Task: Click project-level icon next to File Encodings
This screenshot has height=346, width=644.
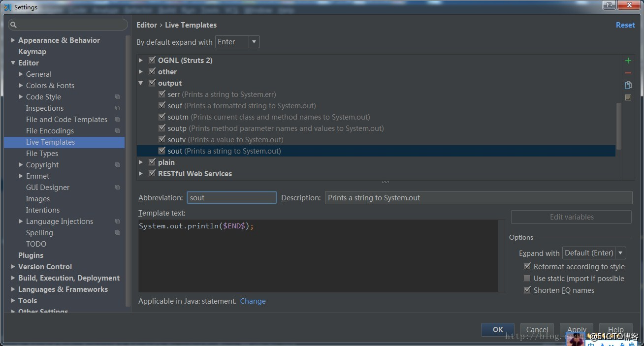Action: pos(117,131)
